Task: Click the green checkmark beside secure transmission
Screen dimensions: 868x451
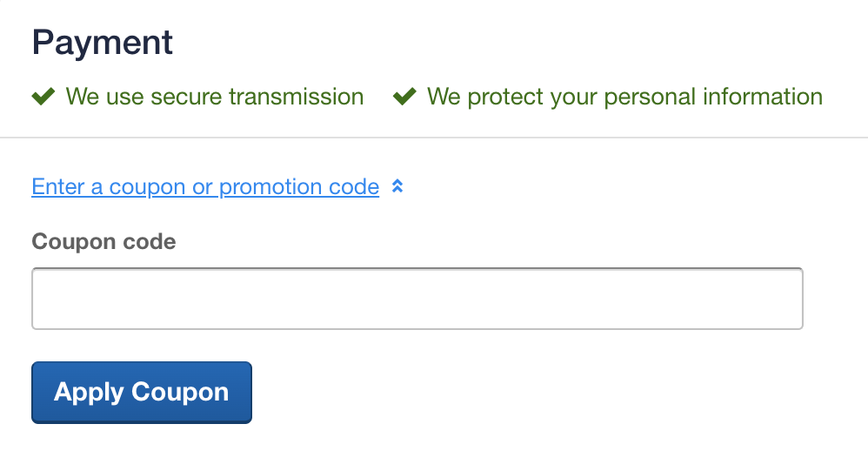Action: coord(43,97)
